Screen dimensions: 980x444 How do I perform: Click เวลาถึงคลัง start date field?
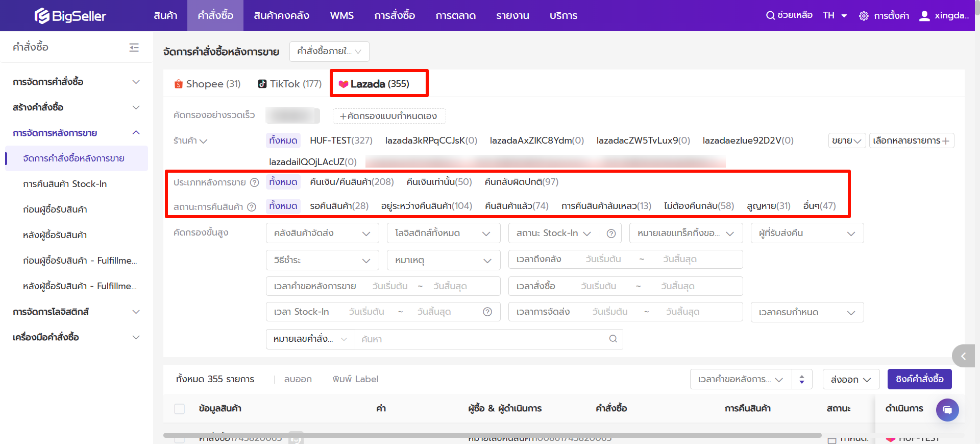coord(603,259)
